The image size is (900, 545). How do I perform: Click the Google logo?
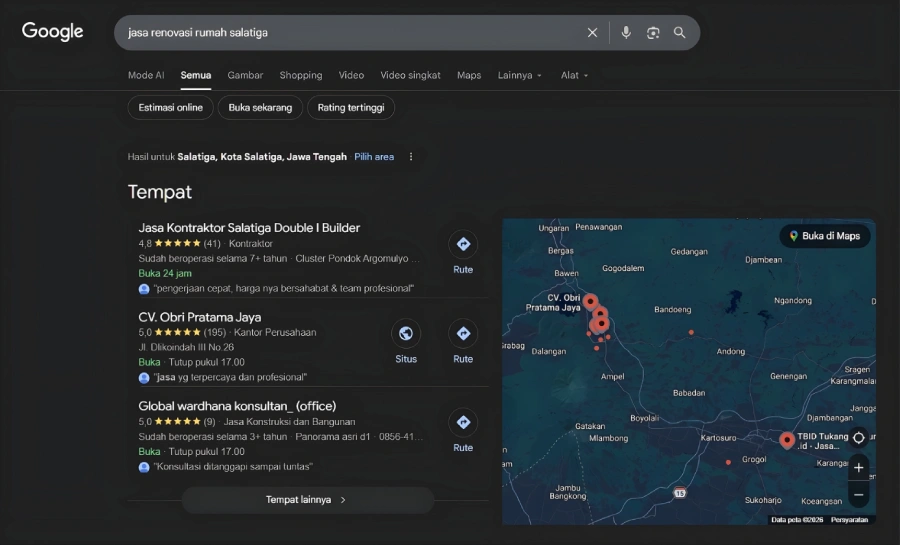(x=52, y=31)
